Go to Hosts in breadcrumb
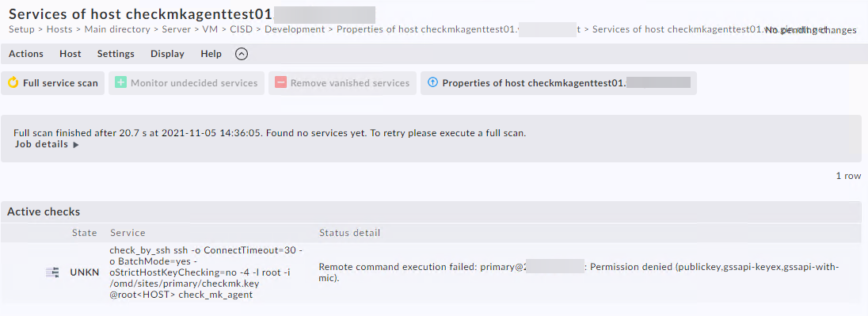Image resolution: width=868 pixels, height=316 pixels. click(59, 29)
